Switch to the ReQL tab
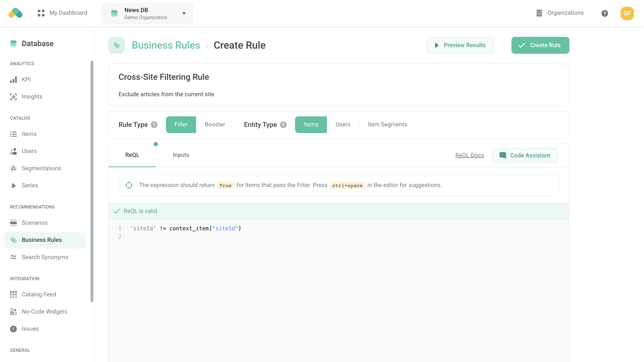644x362 pixels. pos(132,155)
